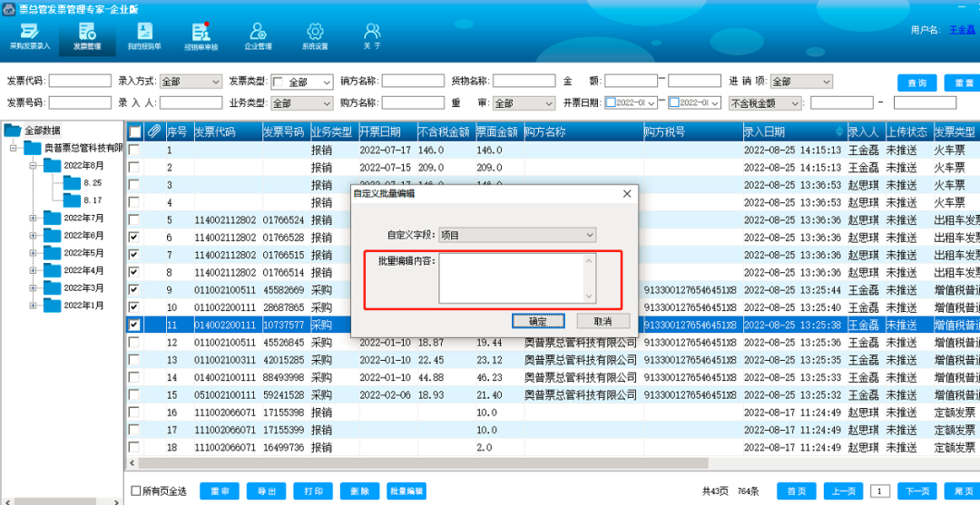Expand the 2022年7月 tree node
Viewport: 980px width, 505px height.
[34, 218]
